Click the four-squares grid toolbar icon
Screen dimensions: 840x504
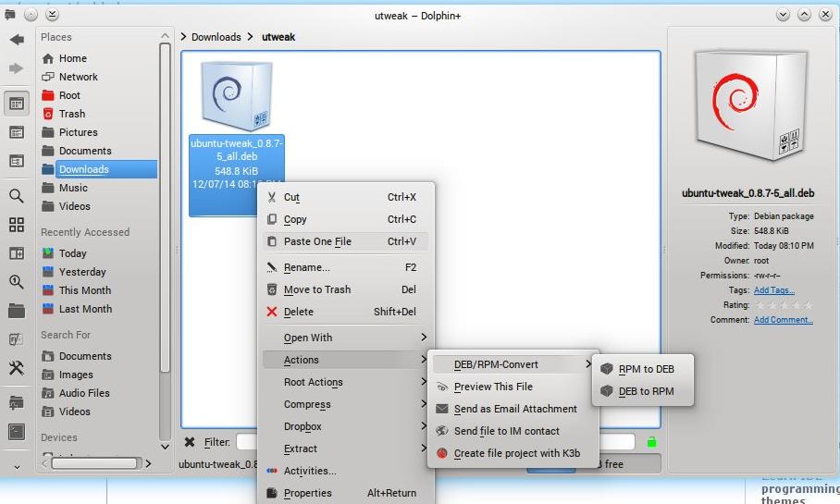(x=17, y=225)
